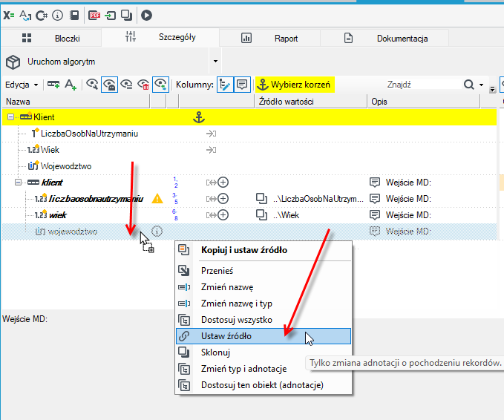504x420 pixels.
Task: Click the warning triangle on liczbaosobnautrzymaniu
Action: coord(157,199)
